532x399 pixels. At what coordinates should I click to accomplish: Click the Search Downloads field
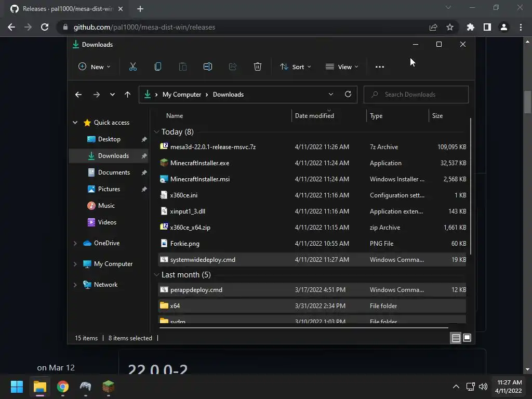coord(416,95)
